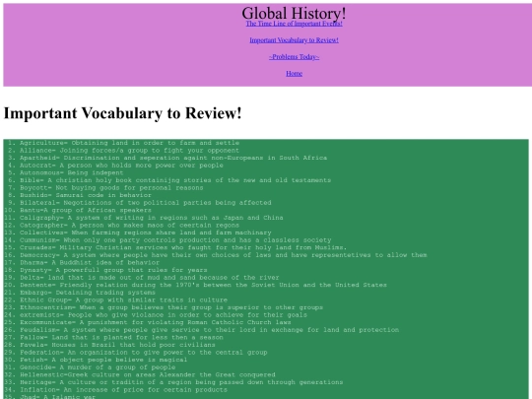Select the Bantu definition line

86,210
